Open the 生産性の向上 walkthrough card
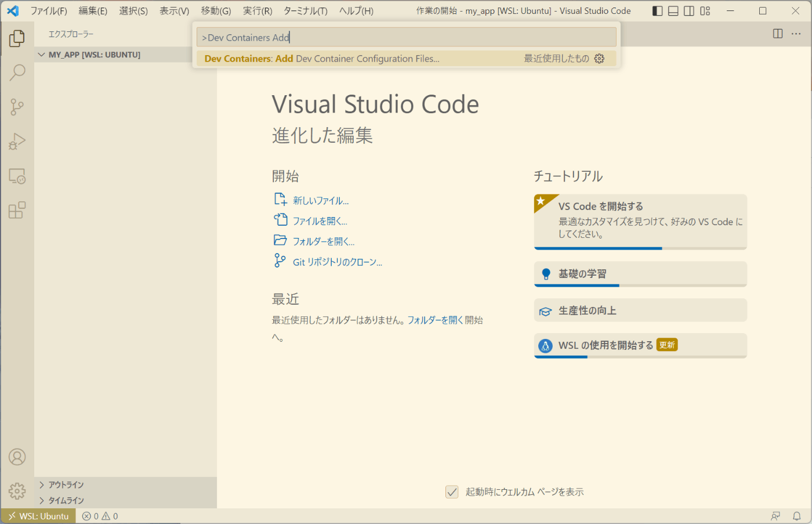Image resolution: width=812 pixels, height=524 pixels. 640,310
